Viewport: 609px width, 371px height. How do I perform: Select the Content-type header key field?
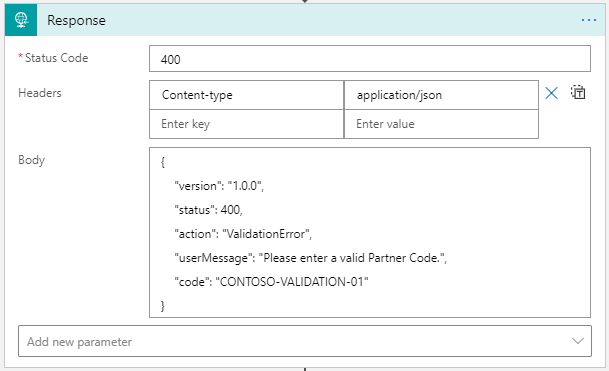[x=247, y=95]
